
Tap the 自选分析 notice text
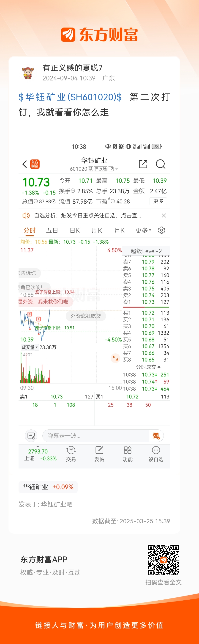pyautogui.click(x=87, y=216)
